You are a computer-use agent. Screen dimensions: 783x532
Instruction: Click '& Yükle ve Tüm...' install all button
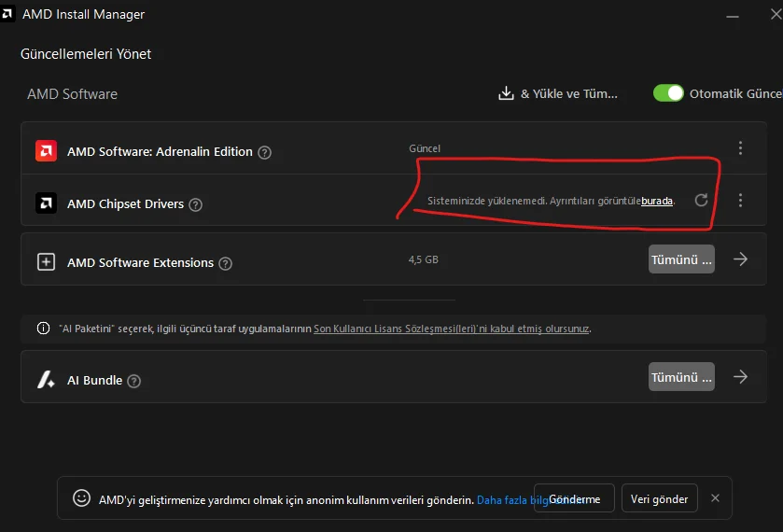click(x=558, y=93)
